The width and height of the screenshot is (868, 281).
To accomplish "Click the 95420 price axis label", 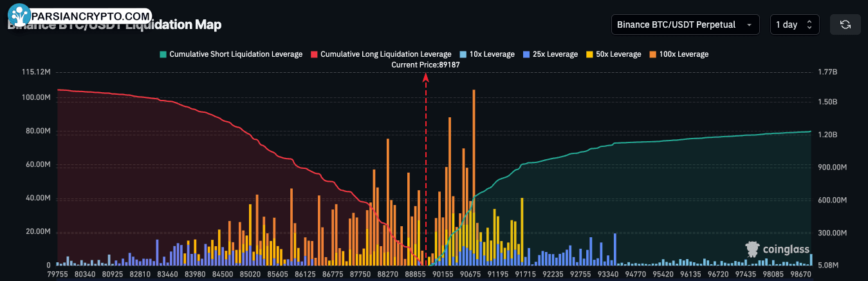I will click(x=663, y=275).
